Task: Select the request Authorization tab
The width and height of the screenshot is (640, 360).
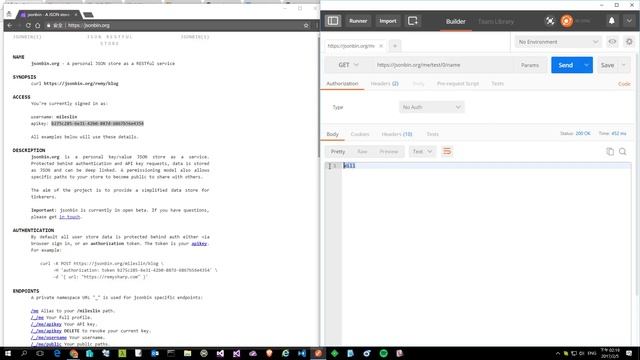Action: [342, 83]
